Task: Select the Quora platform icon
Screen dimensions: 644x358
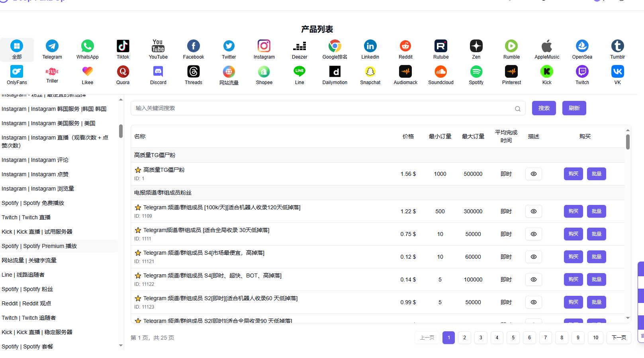Action: (123, 71)
